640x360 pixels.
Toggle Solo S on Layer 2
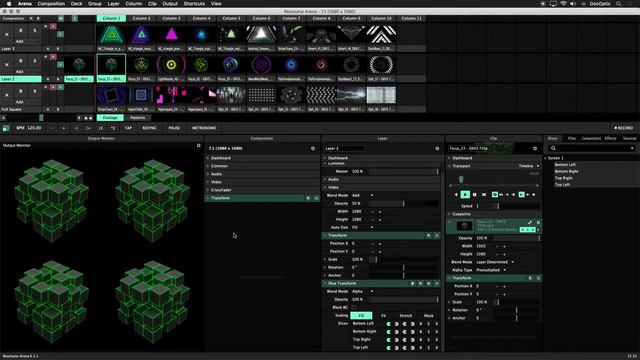(35, 61)
